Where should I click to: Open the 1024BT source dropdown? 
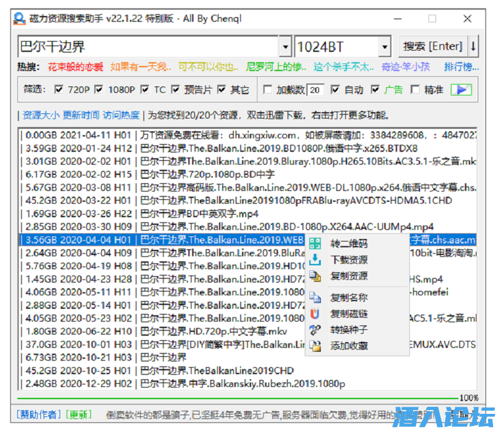(384, 47)
